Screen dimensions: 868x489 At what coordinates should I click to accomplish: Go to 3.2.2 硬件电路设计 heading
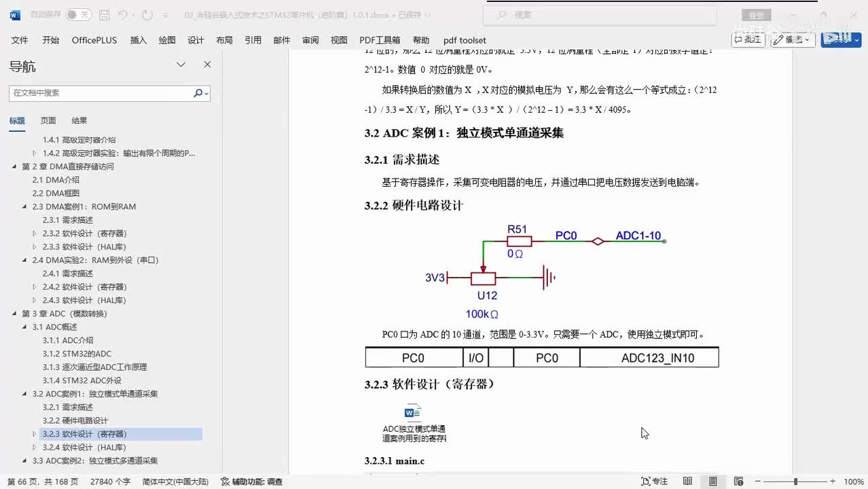tap(75, 420)
